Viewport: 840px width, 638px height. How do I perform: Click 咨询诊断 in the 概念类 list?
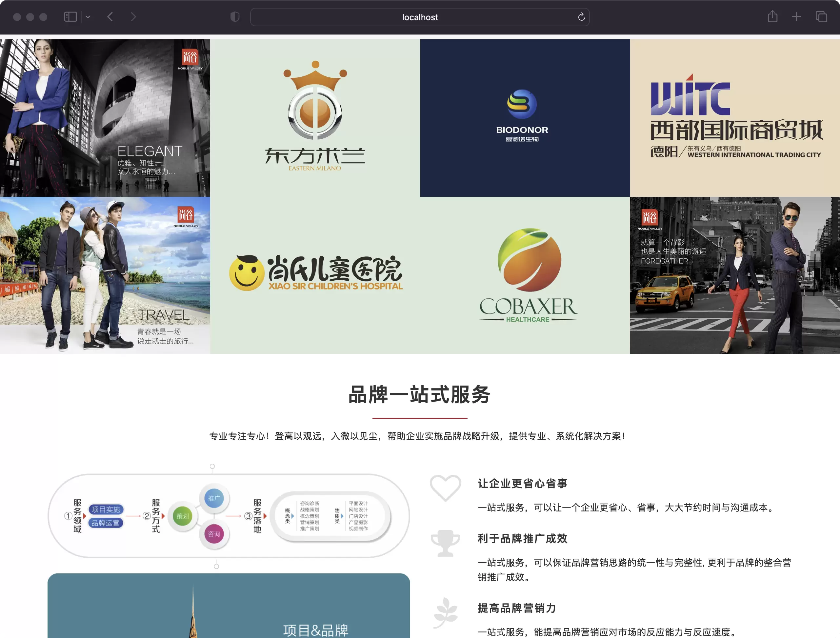click(310, 503)
